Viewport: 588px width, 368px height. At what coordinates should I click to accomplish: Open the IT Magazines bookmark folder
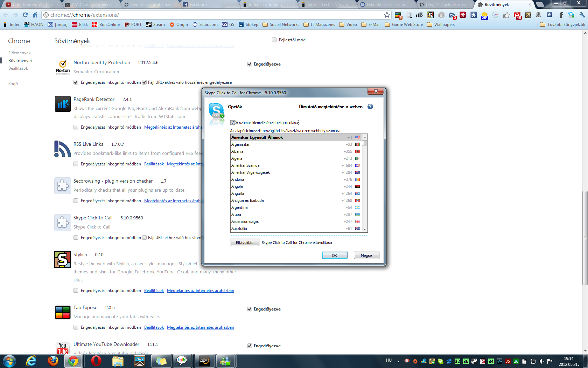[x=319, y=25]
